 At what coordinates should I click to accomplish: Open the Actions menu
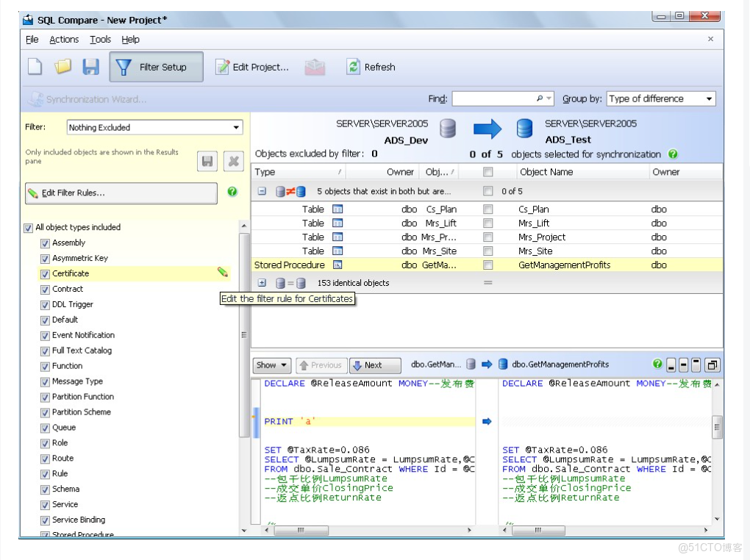click(x=64, y=40)
